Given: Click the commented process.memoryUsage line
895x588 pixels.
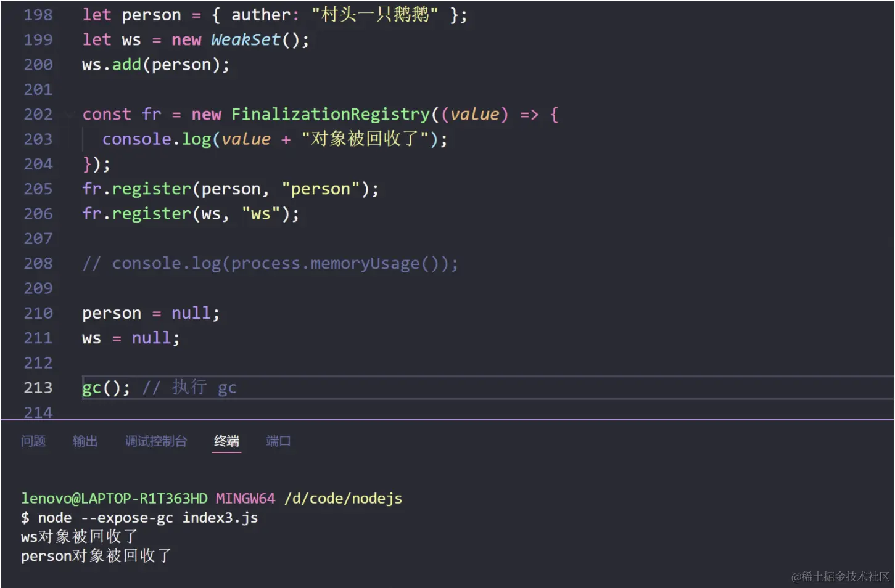Looking at the screenshot, I should coord(270,264).
